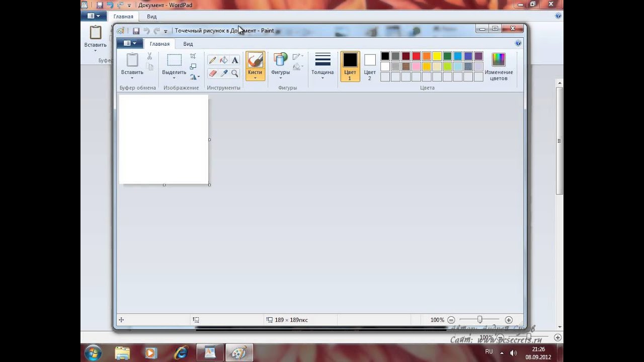Activate the Цвет 1 foreground color button

pos(350,66)
